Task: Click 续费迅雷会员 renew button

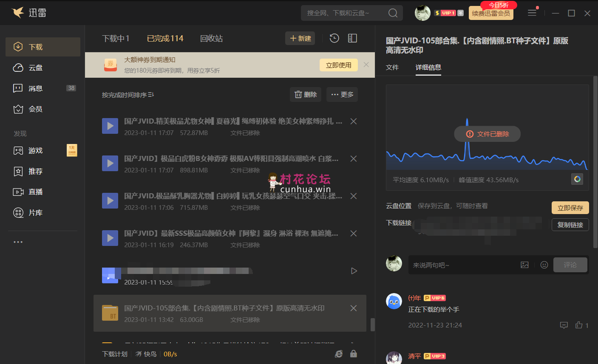Action: pyautogui.click(x=491, y=13)
